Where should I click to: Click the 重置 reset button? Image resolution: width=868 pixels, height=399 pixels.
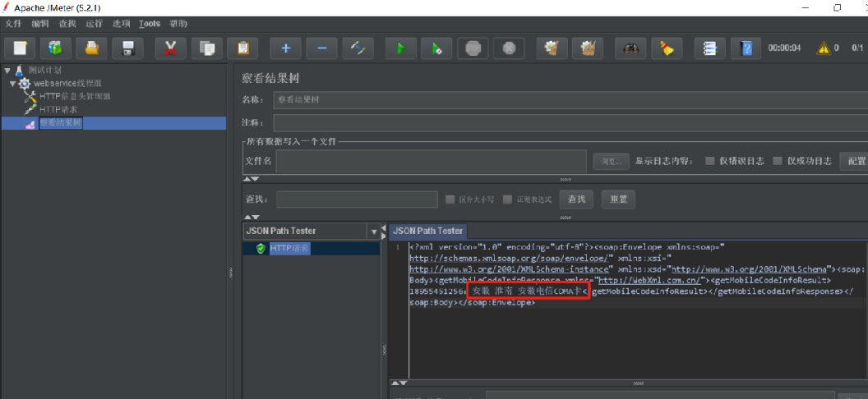click(618, 199)
